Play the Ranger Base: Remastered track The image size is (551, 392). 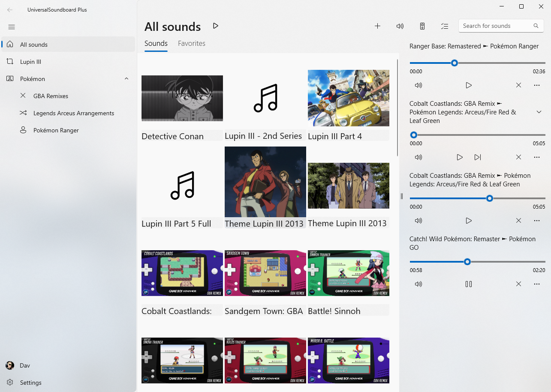point(469,85)
